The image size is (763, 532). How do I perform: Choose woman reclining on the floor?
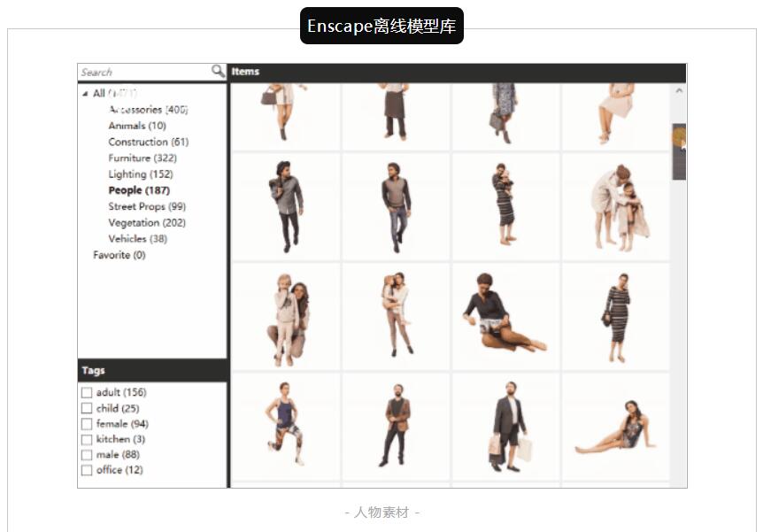[616, 427]
